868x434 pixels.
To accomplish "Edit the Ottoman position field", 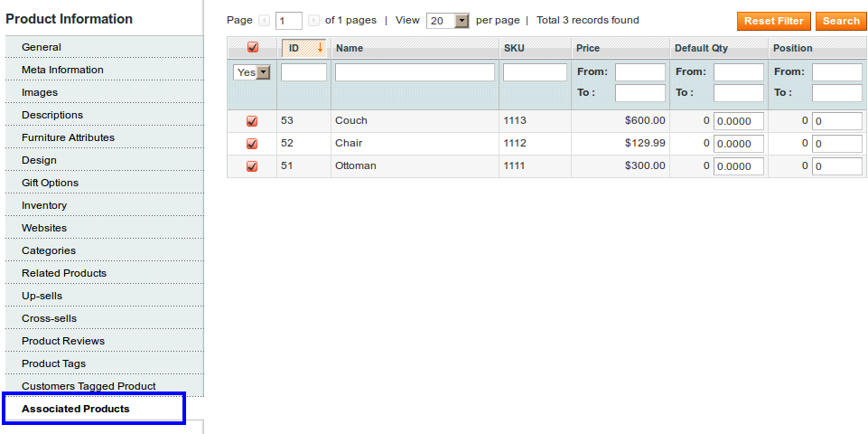I will 837,166.
